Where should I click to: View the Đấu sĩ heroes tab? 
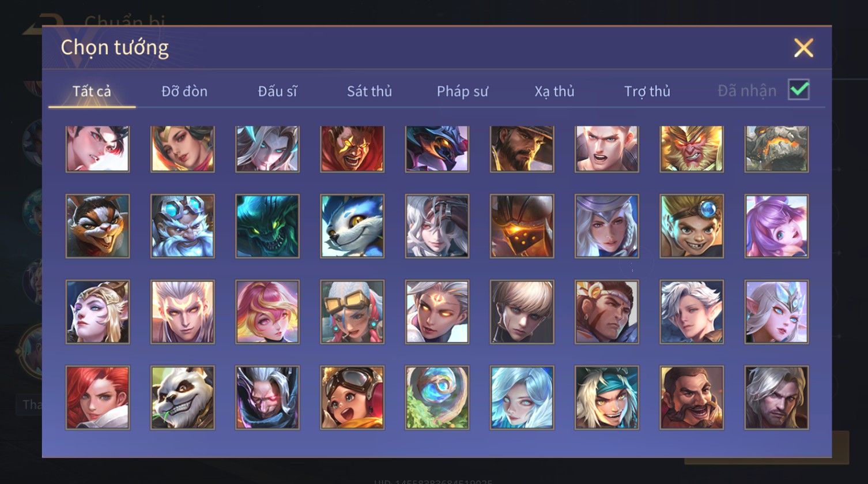[277, 91]
